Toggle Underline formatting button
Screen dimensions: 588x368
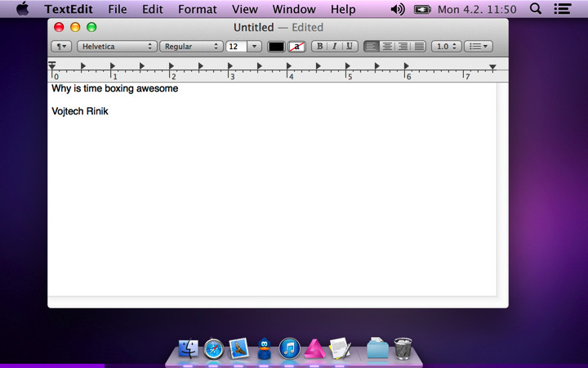350,46
